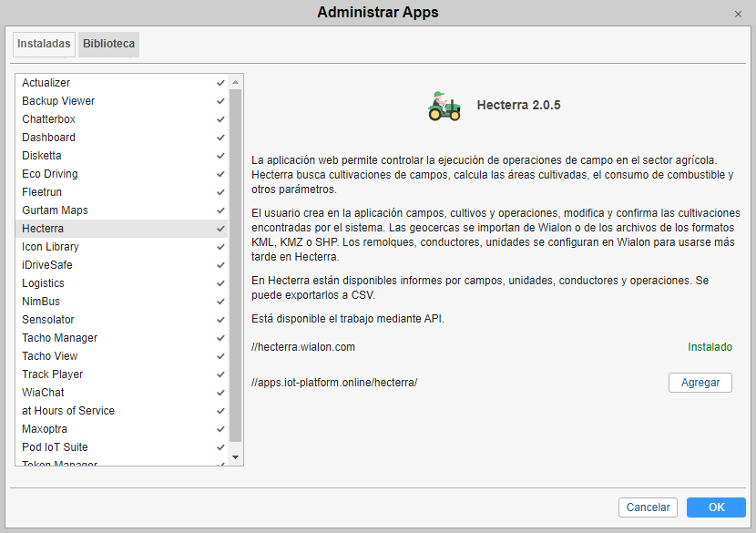Viewport: 756px width, 533px height.
Task: Click the checkmark next to Disketta
Action: [x=220, y=157]
